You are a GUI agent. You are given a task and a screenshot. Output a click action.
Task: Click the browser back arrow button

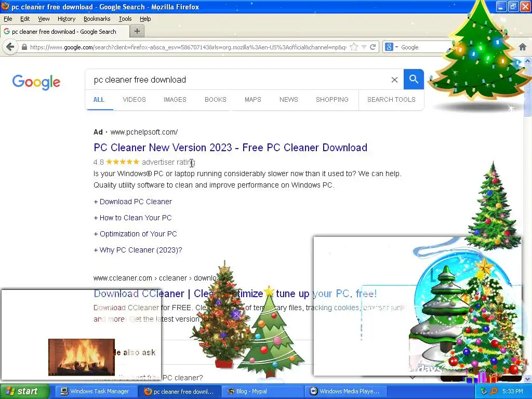pyautogui.click(x=10, y=47)
